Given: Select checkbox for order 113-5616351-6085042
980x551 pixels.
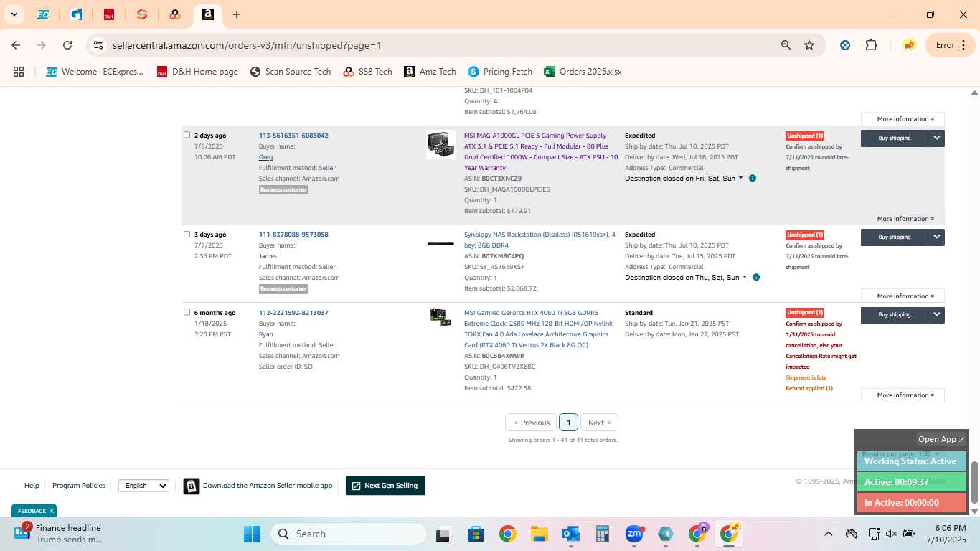Looking at the screenshot, I should (x=187, y=135).
